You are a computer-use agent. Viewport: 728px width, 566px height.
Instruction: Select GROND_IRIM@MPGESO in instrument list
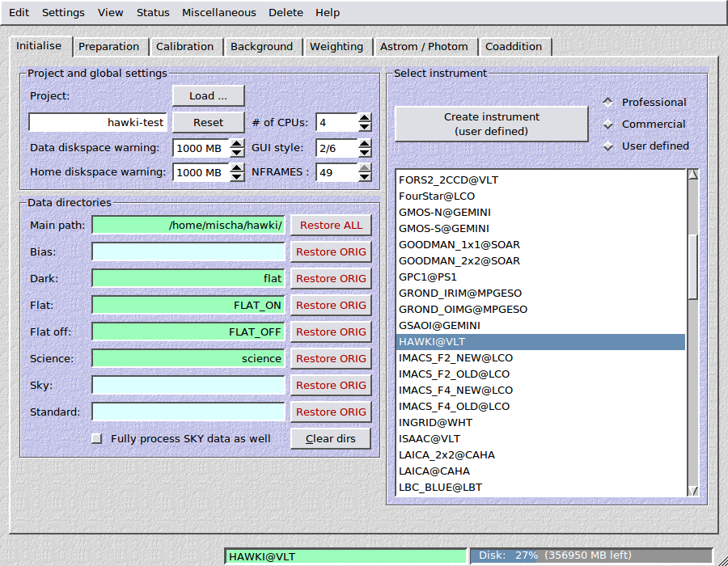[x=540, y=294]
